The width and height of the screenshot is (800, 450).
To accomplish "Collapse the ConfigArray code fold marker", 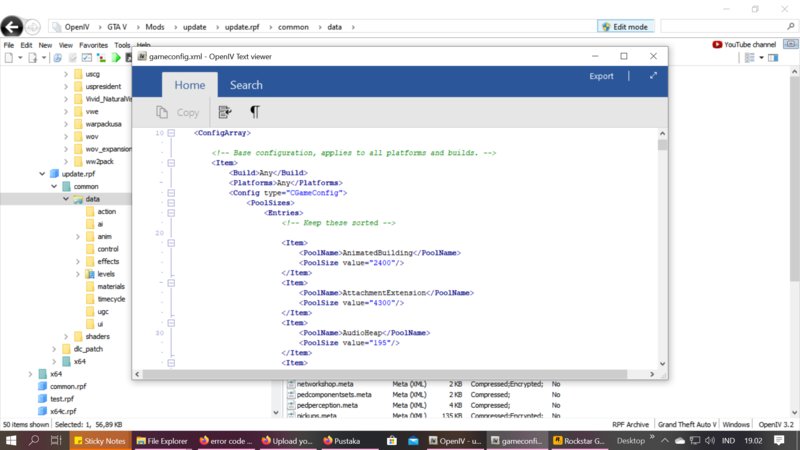I will 171,133.
